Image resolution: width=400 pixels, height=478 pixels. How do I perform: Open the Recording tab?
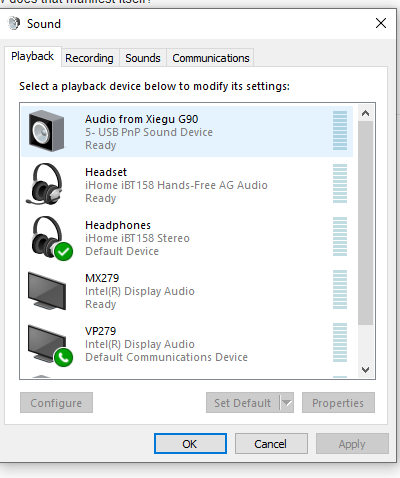click(x=89, y=58)
